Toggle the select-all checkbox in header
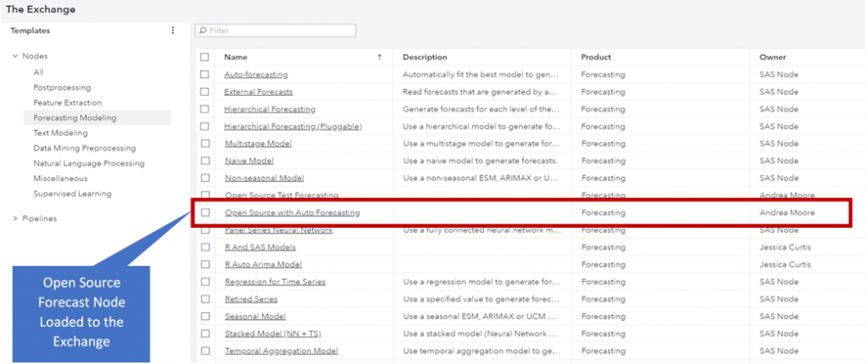The height and width of the screenshot is (364, 868). (204, 58)
